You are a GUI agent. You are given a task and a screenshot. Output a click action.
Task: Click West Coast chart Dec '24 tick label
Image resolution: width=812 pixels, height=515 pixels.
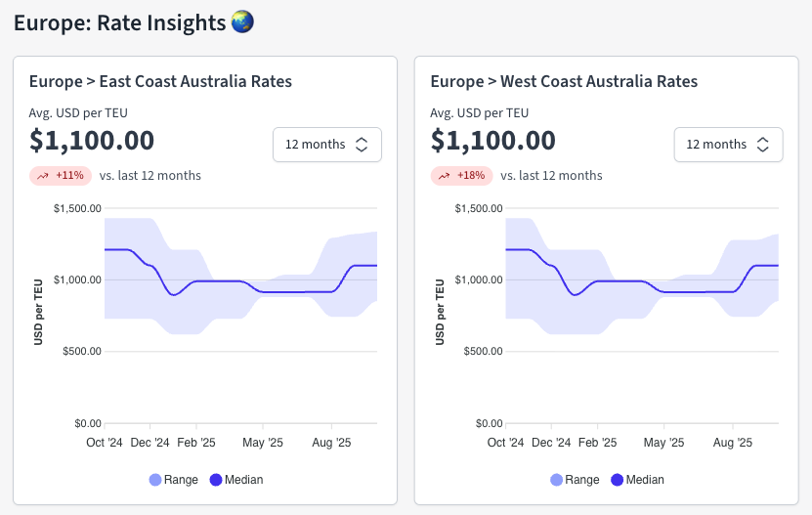(x=551, y=443)
